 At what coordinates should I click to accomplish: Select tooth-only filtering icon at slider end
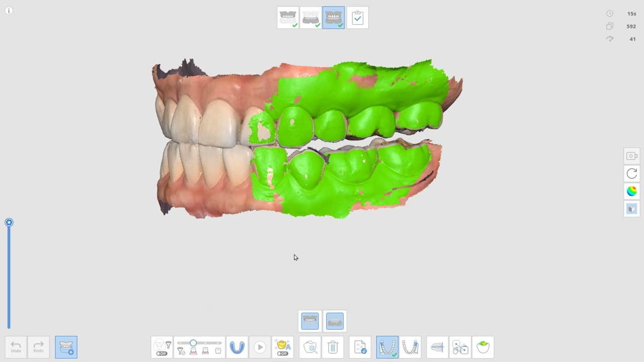[x=218, y=351]
